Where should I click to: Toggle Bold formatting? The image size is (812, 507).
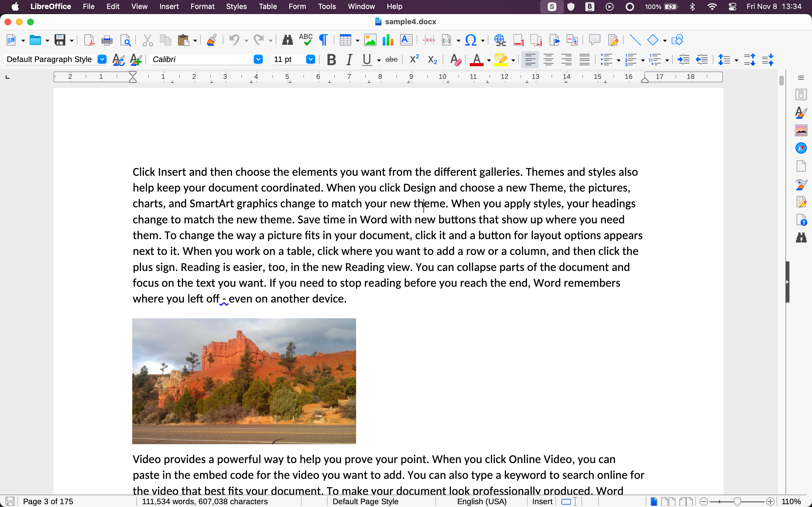(x=331, y=60)
